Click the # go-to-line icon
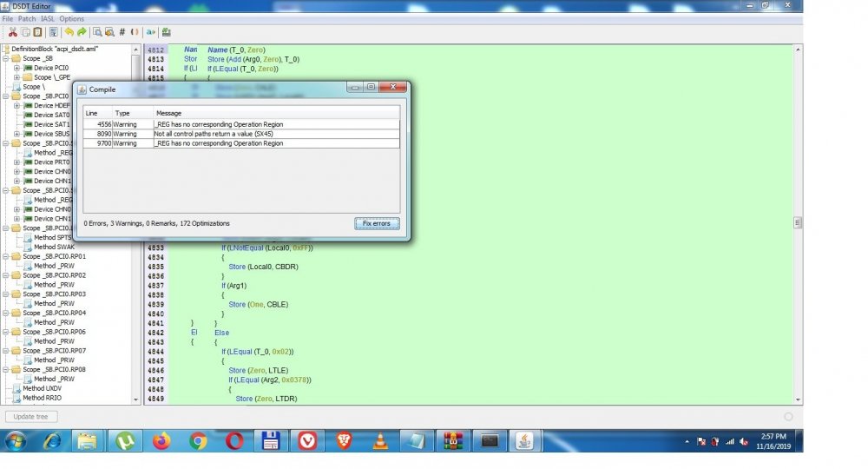This screenshot has height=469, width=868. point(122,32)
